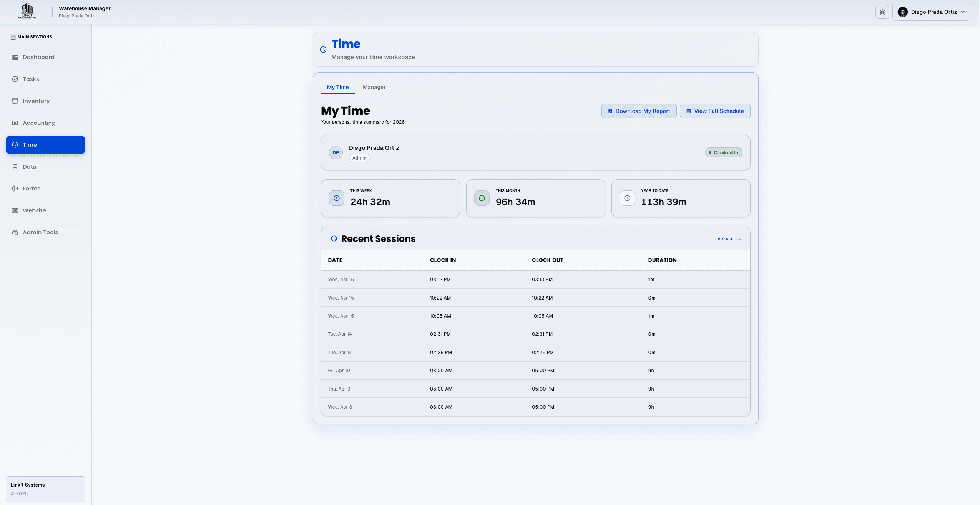The image size is (980, 505).
Task: Click the DP avatar initials circle
Action: pos(336,153)
